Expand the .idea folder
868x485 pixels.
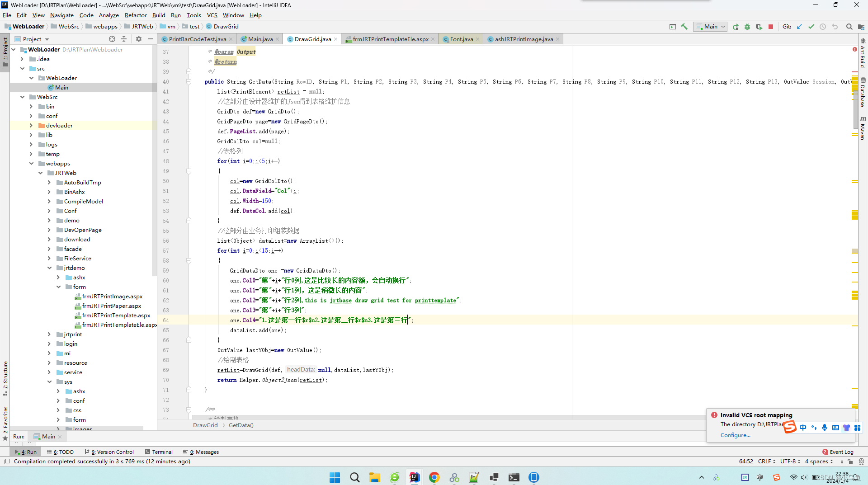click(22, 59)
